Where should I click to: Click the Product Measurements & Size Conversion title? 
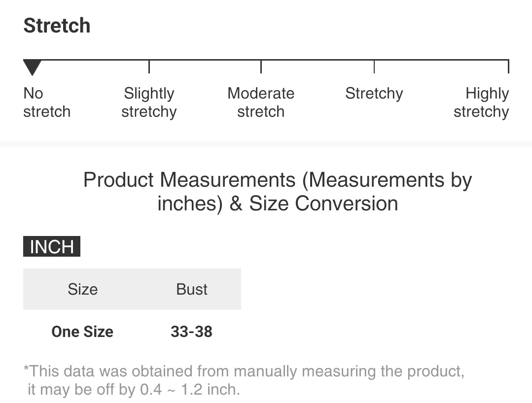tap(278, 192)
